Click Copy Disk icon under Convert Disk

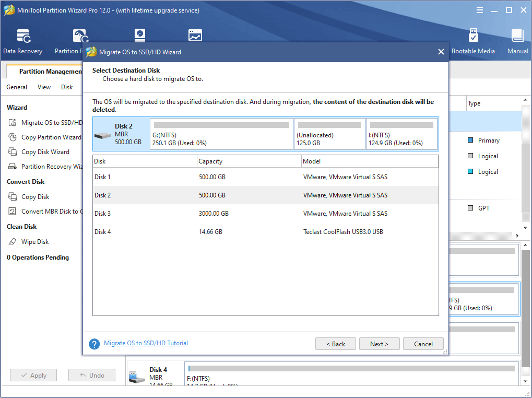(12, 196)
